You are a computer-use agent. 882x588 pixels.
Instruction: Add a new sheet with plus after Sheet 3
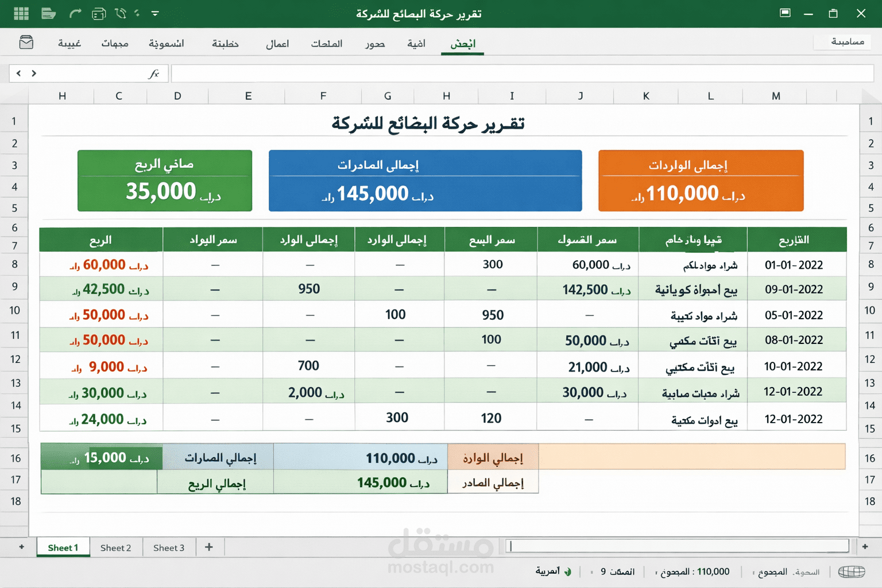click(x=209, y=547)
